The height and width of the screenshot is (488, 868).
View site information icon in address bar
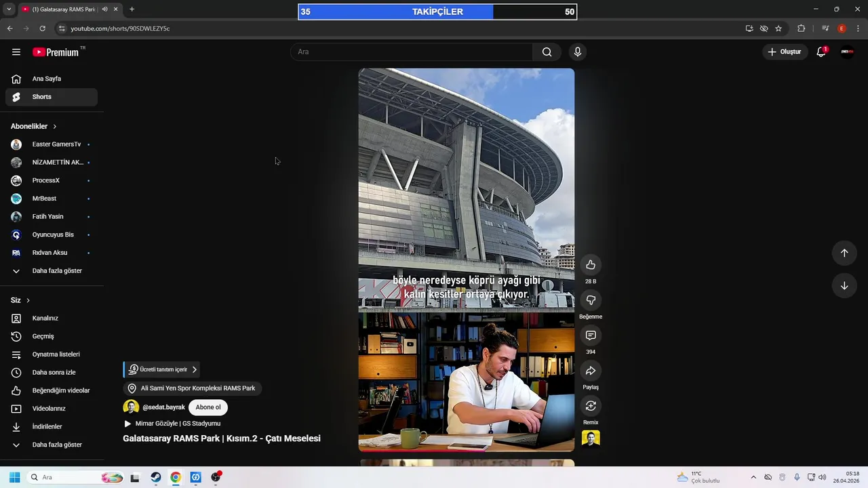click(62, 28)
